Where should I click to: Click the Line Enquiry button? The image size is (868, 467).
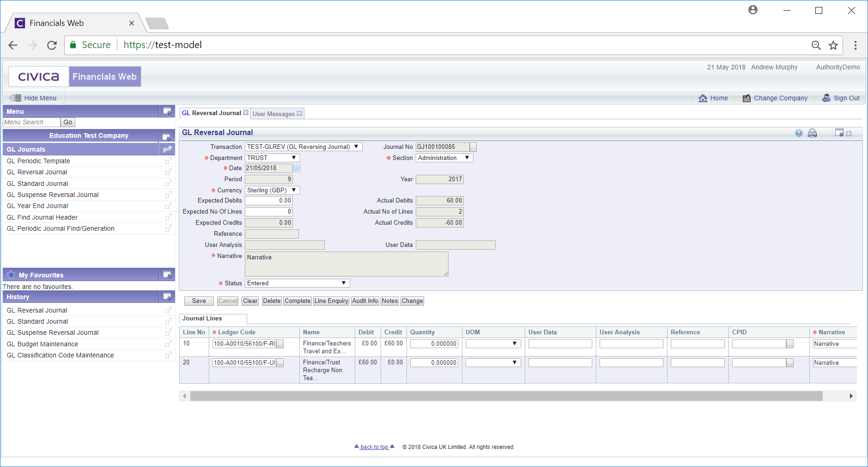pos(331,301)
